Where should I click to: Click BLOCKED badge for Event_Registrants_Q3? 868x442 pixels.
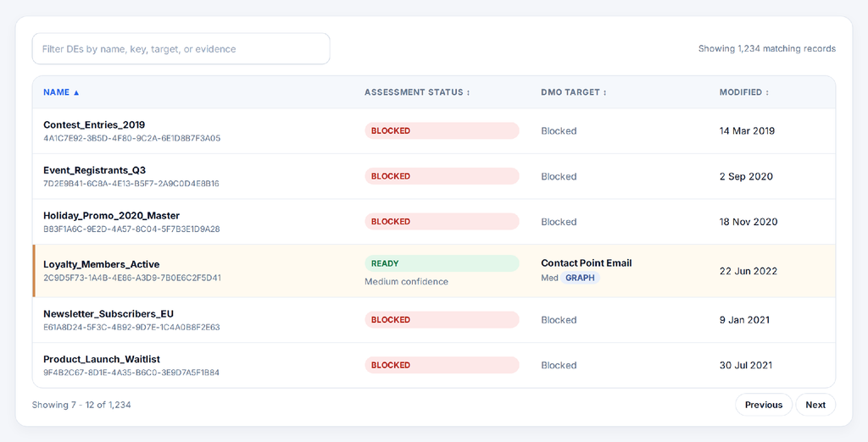[442, 176]
